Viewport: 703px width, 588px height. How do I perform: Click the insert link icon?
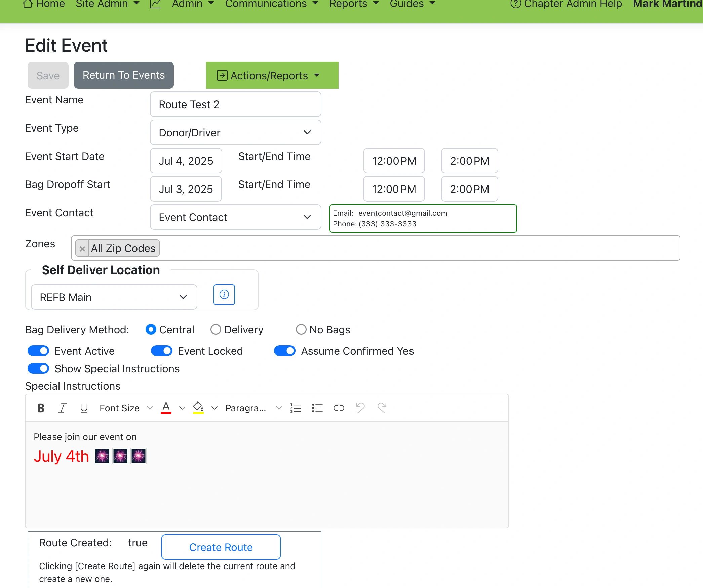[339, 408]
